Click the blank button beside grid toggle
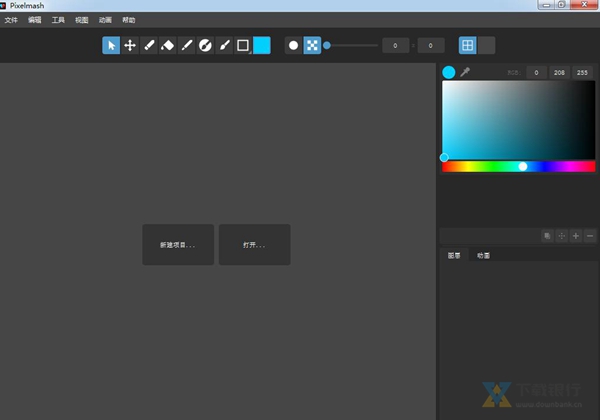This screenshot has width=600, height=420. coord(486,46)
